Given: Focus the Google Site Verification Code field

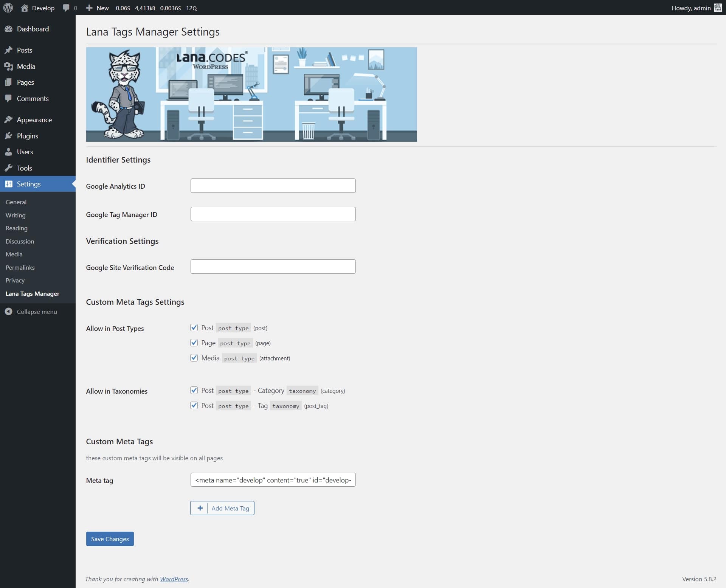Looking at the screenshot, I should pyautogui.click(x=273, y=267).
